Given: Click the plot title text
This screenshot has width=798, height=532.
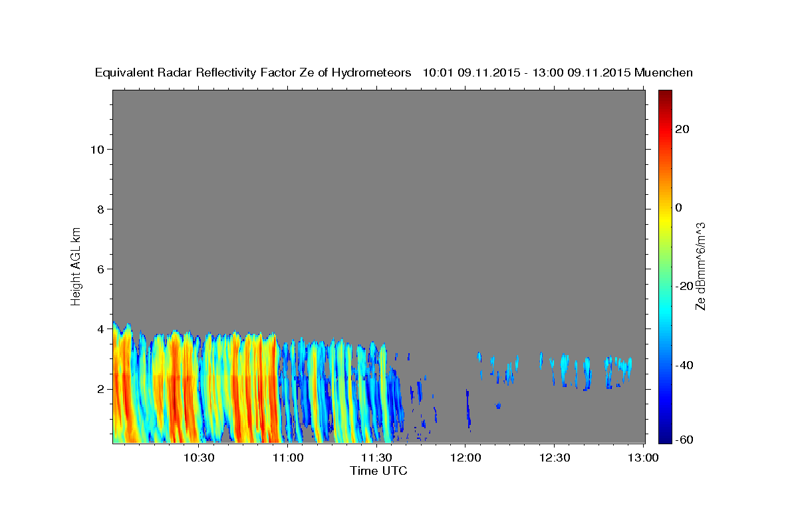Looking at the screenshot, I should point(394,72).
